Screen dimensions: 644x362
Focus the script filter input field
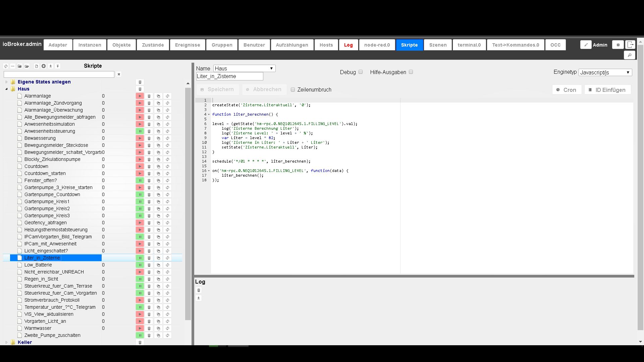[59, 74]
